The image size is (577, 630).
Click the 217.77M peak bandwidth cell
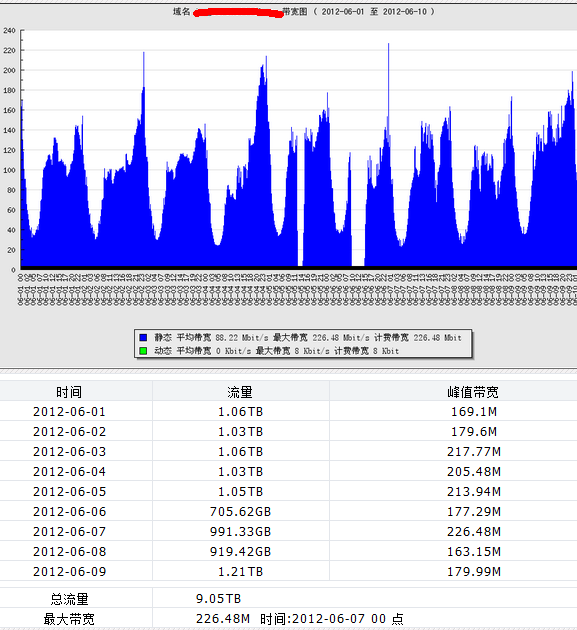coord(474,452)
